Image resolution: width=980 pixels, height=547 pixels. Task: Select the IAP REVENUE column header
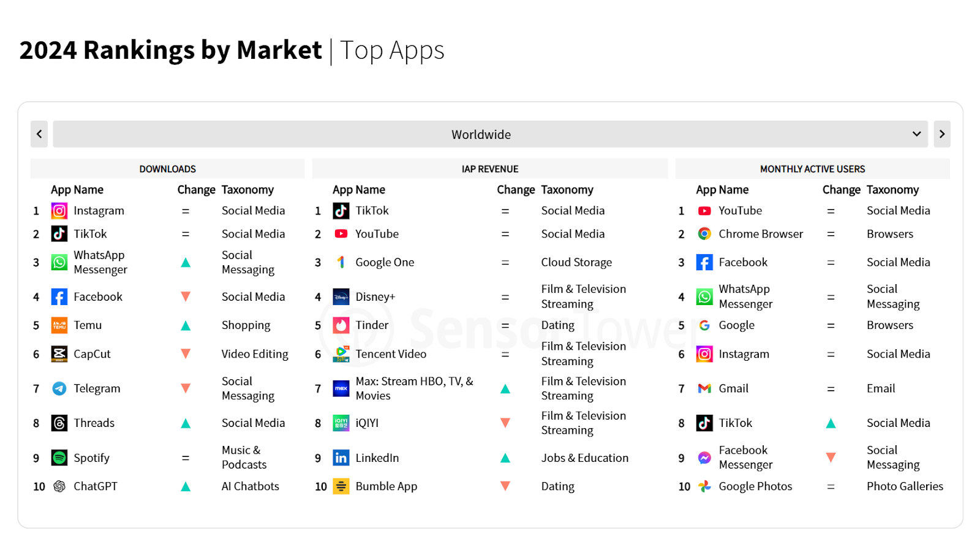490,169
